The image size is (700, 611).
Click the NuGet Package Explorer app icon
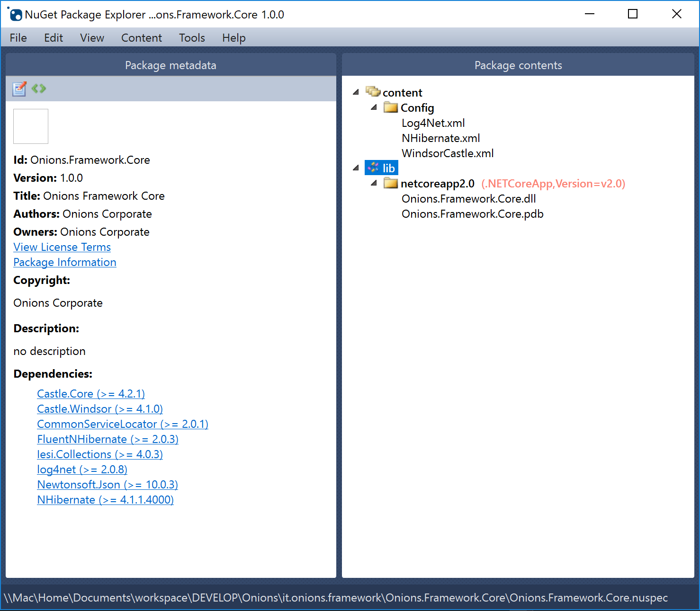(x=15, y=14)
